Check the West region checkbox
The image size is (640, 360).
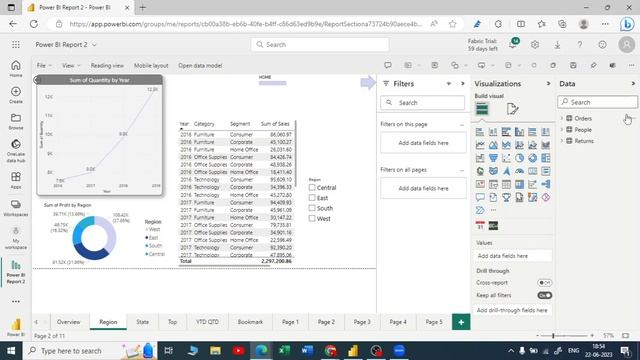tap(312, 218)
